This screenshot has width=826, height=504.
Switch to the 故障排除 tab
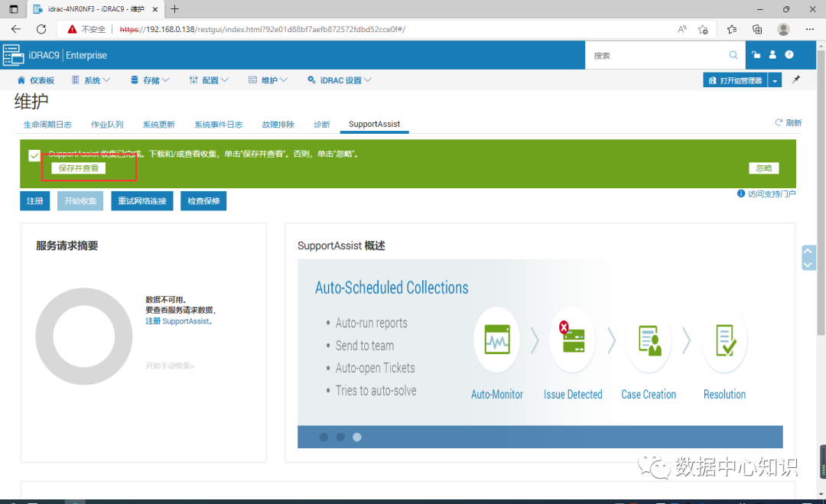tap(278, 125)
